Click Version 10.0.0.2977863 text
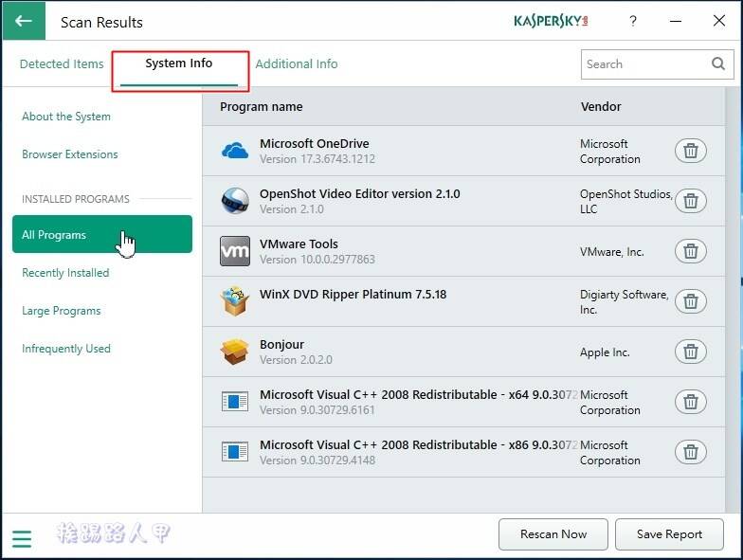Viewport: 743px width, 560px height. tap(317, 260)
